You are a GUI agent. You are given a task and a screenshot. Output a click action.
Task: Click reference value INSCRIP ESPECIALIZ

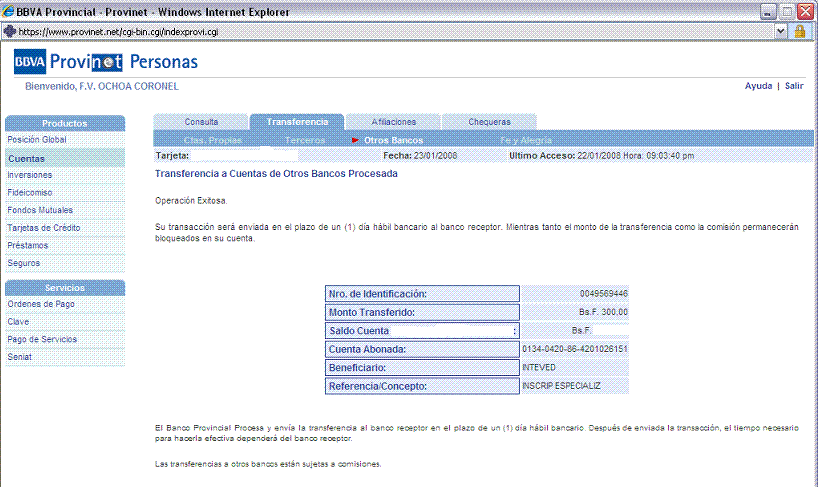pyautogui.click(x=561, y=386)
